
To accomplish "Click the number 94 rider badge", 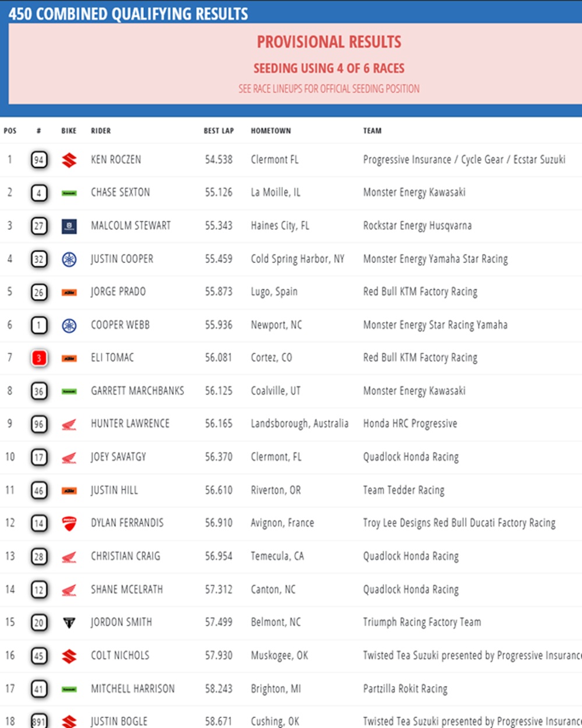I will click(x=39, y=160).
